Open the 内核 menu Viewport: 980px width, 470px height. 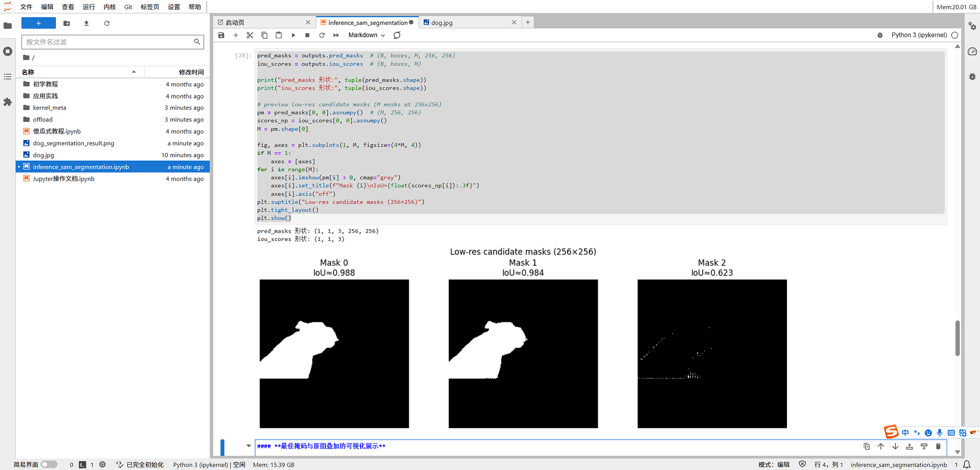(x=109, y=7)
